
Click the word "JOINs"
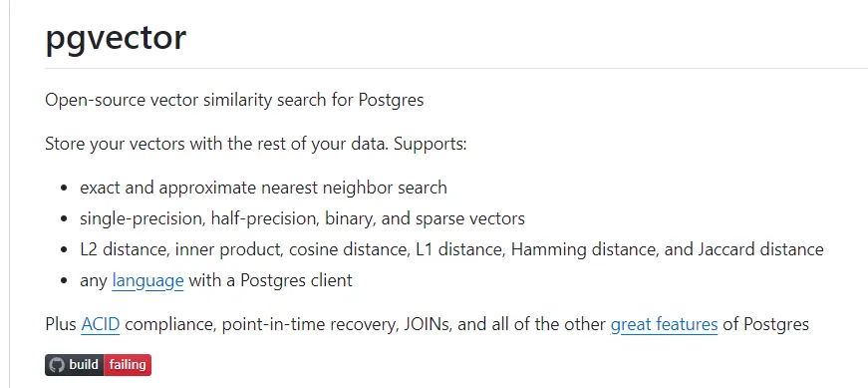pyautogui.click(x=424, y=324)
